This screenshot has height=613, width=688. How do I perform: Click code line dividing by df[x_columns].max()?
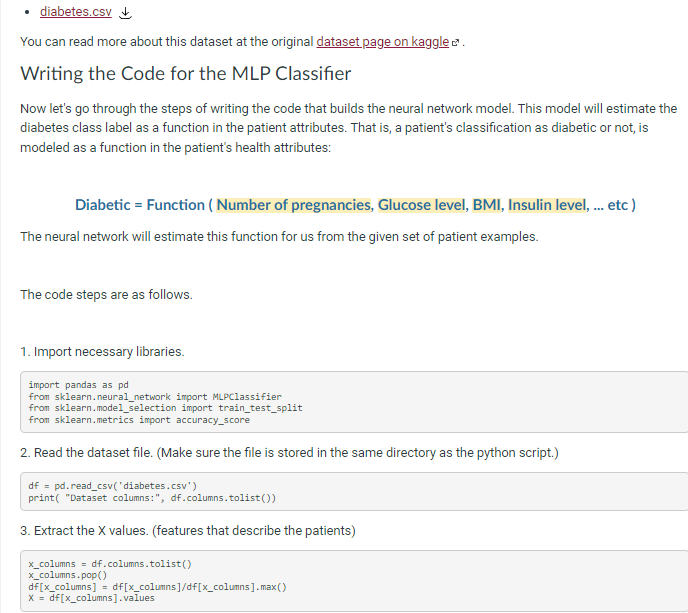158,587
